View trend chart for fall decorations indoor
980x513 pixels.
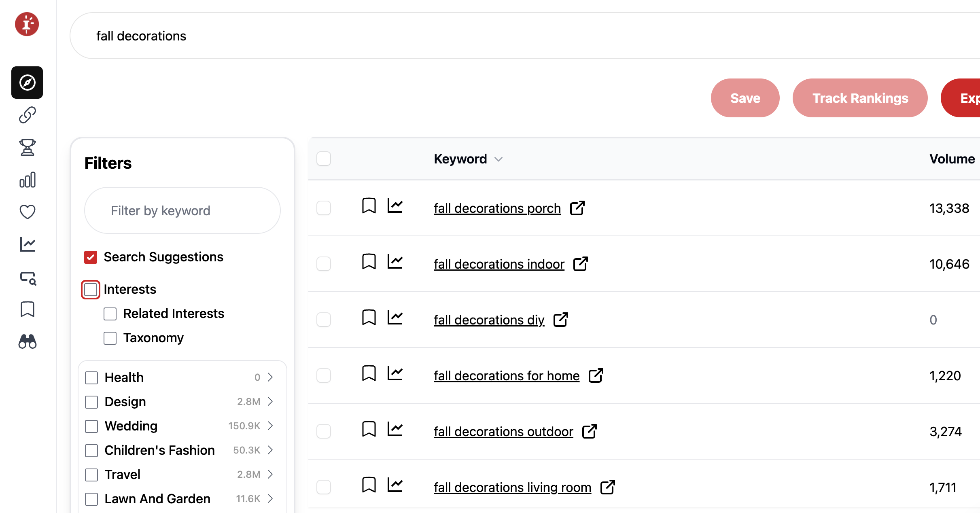coord(395,261)
